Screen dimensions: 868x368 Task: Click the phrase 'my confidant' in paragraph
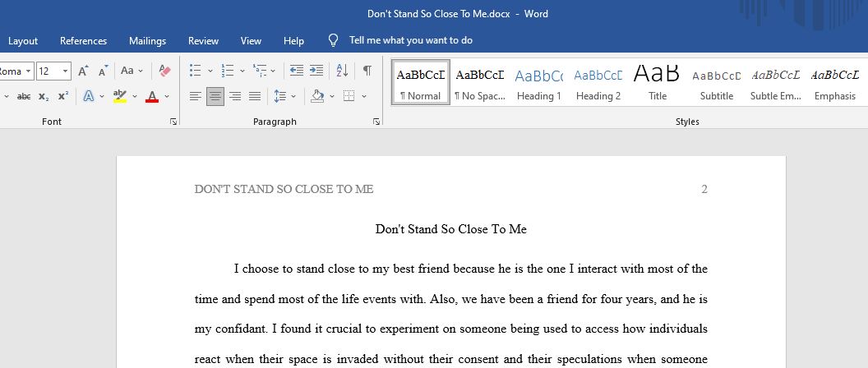click(x=231, y=329)
